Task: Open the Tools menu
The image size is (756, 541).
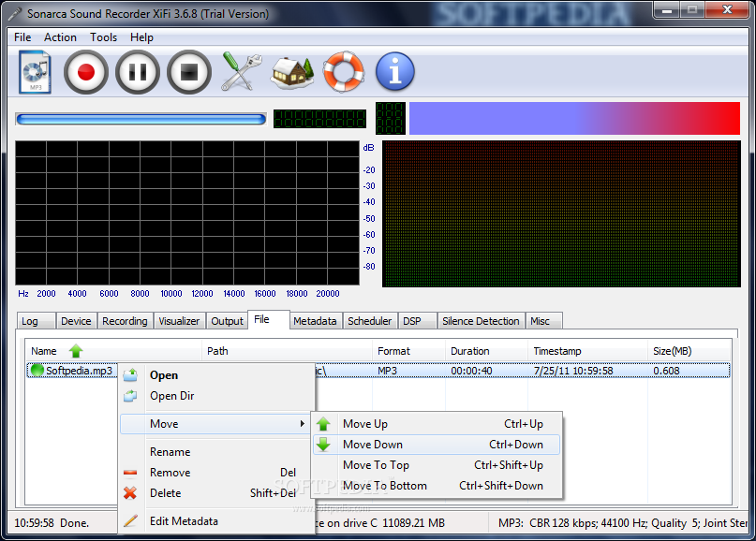Action: click(104, 37)
